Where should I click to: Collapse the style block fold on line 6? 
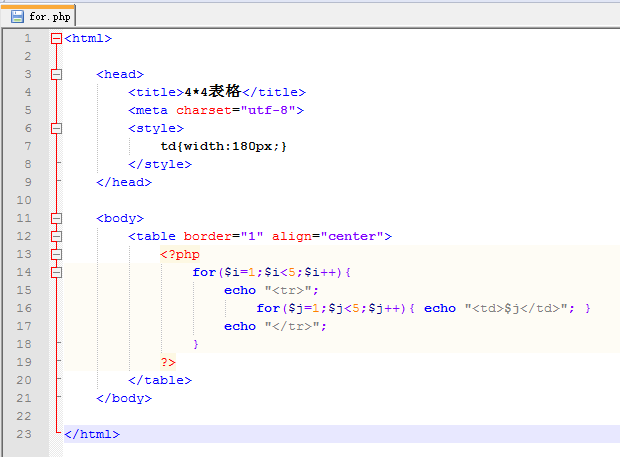pyautogui.click(x=57, y=128)
